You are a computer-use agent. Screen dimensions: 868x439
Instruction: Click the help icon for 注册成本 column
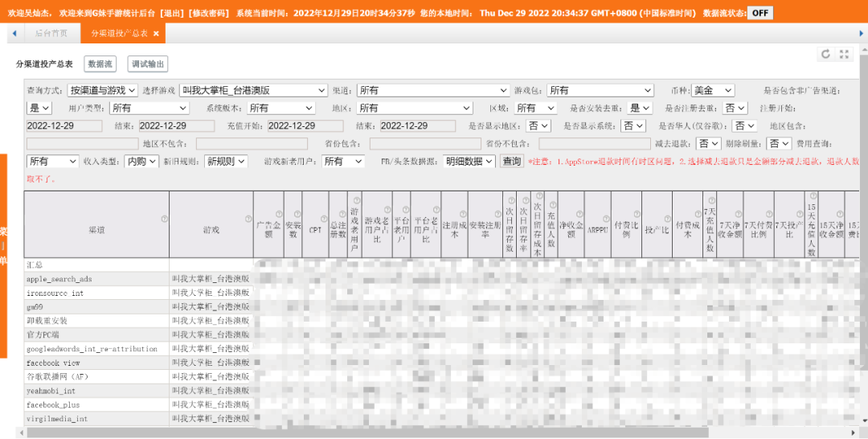pyautogui.click(x=463, y=214)
